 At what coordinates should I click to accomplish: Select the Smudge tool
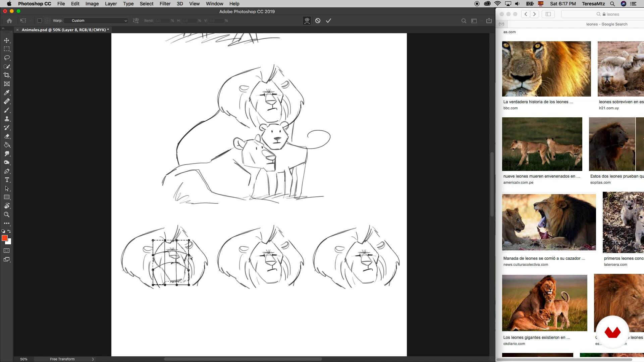click(7, 154)
